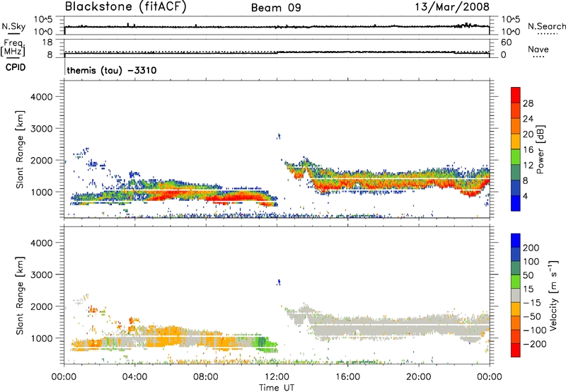Screen dimensions: 566x392
Task: Click the '18' frequency axis label
Action: (47, 42)
